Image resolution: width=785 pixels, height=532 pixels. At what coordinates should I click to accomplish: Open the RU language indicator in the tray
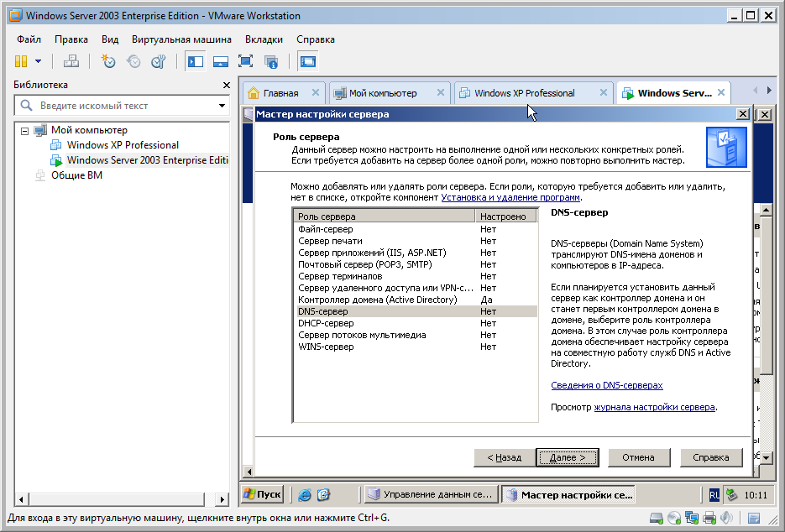(714, 495)
